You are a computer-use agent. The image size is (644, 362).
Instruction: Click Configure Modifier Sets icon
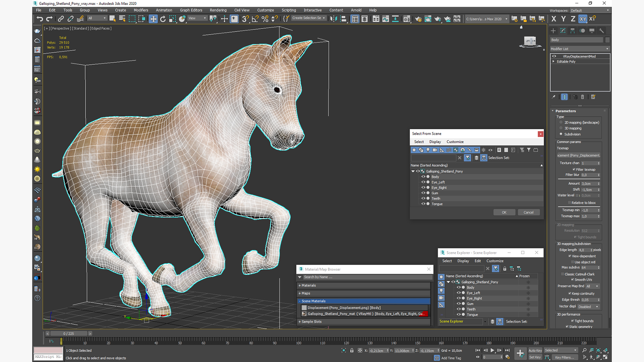click(593, 97)
